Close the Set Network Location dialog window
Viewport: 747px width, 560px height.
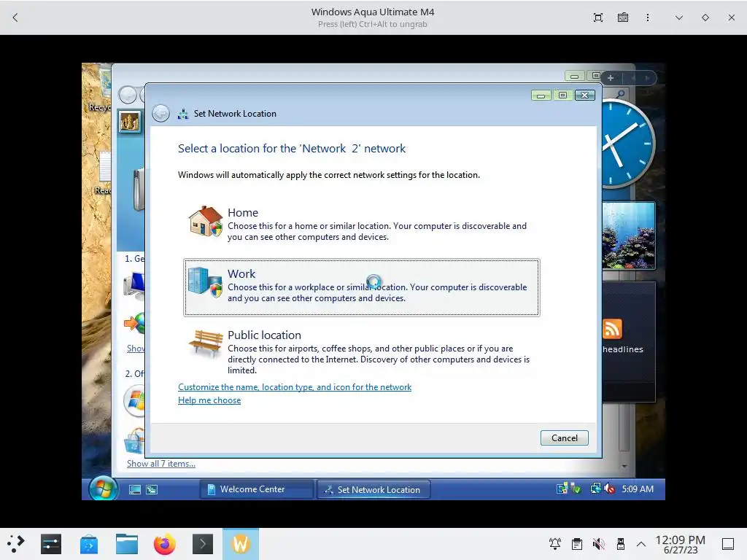pyautogui.click(x=584, y=96)
